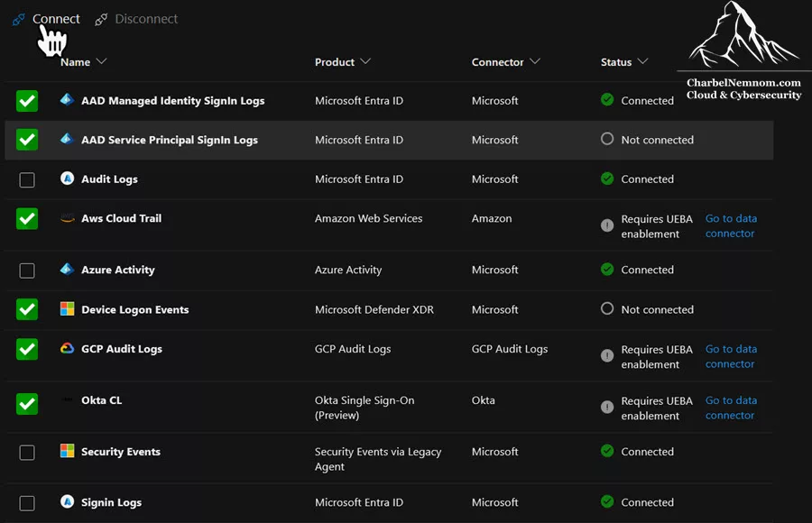Click Not connected circle for Device Logon Events
The width and height of the screenshot is (812, 523).
[x=607, y=308]
